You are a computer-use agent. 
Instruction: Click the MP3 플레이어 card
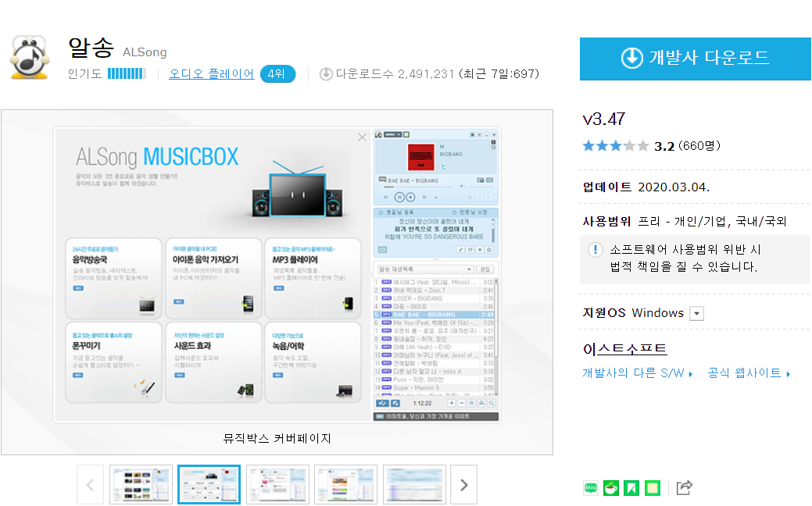point(313,278)
